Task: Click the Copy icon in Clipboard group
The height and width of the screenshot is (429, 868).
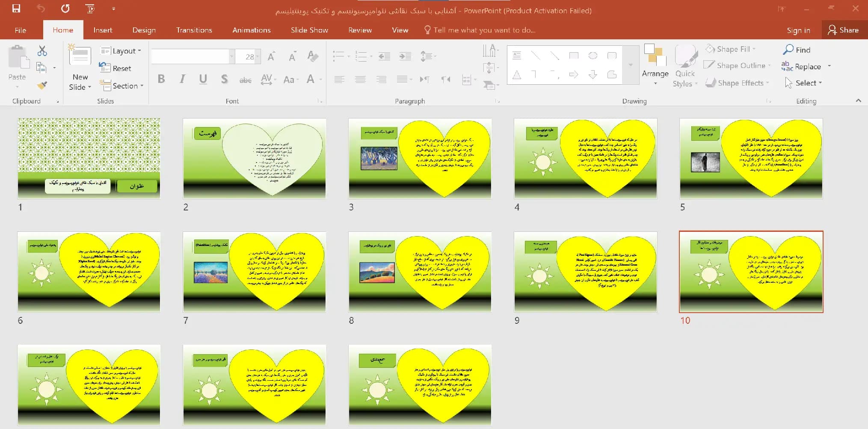Action: tap(41, 68)
